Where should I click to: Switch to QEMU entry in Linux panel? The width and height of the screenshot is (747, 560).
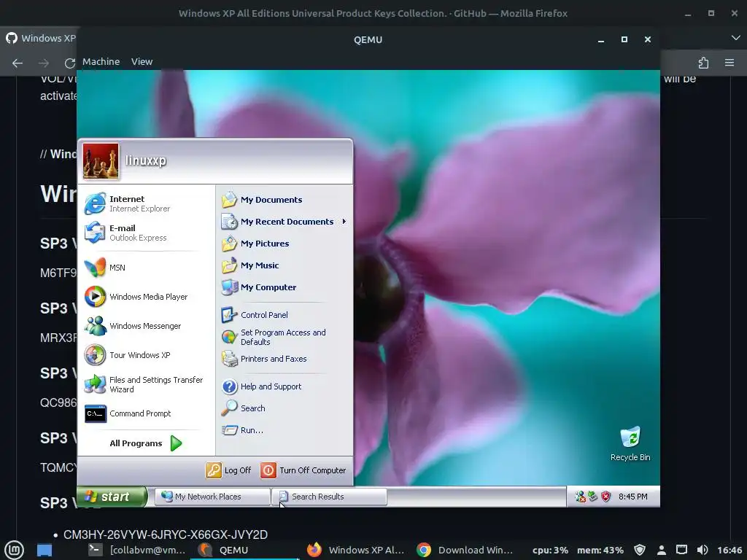tap(244, 550)
